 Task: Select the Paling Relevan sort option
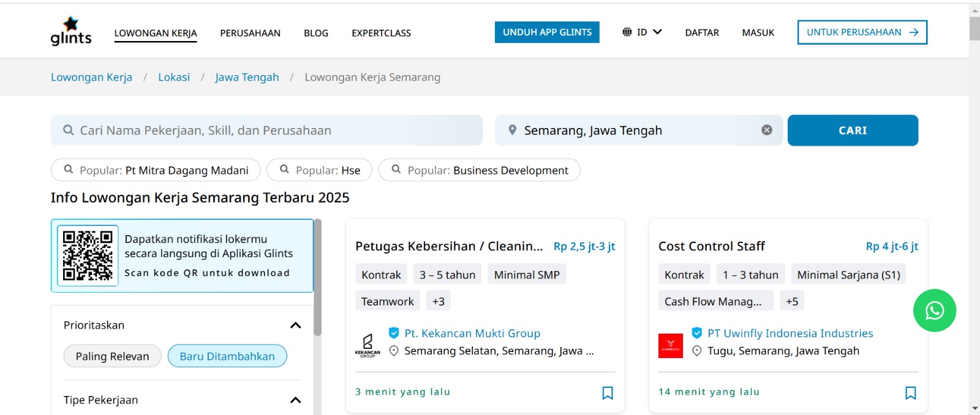pos(113,356)
